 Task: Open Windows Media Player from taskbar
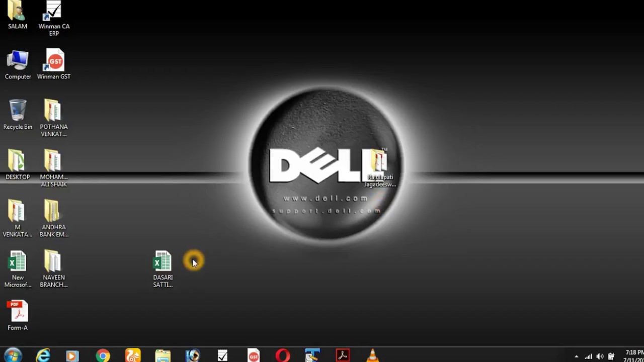point(72,356)
